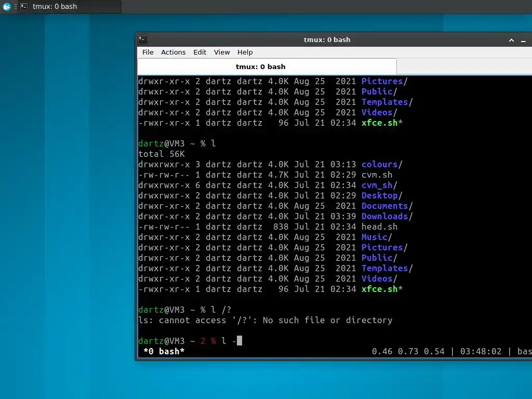Open the Help menu
This screenshot has height=399, width=532.
coord(245,52)
